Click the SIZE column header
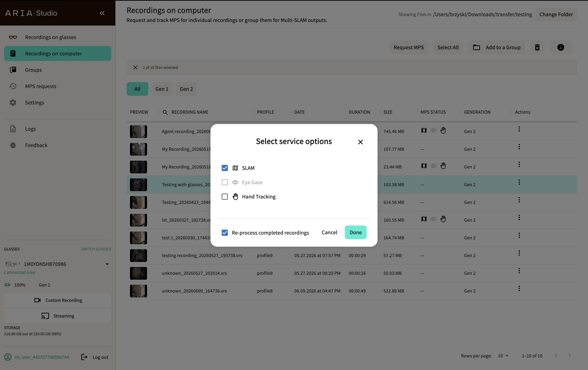588x370 pixels. tap(388, 112)
